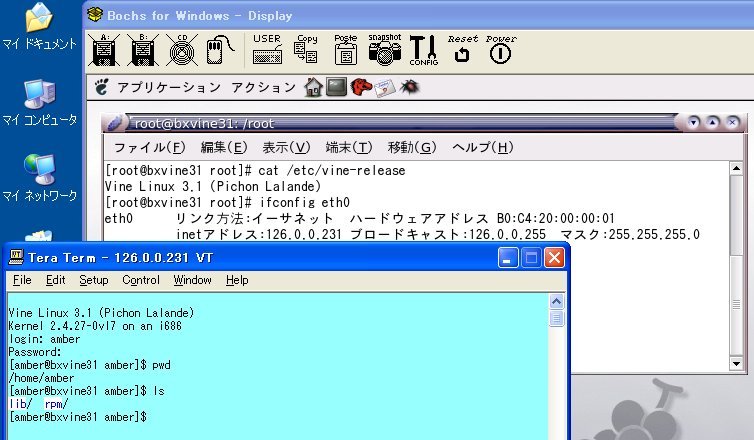Viewport: 754px width, 440px height.
Task: Click '/home/amber' line in Tera Term
Action: click(41, 378)
